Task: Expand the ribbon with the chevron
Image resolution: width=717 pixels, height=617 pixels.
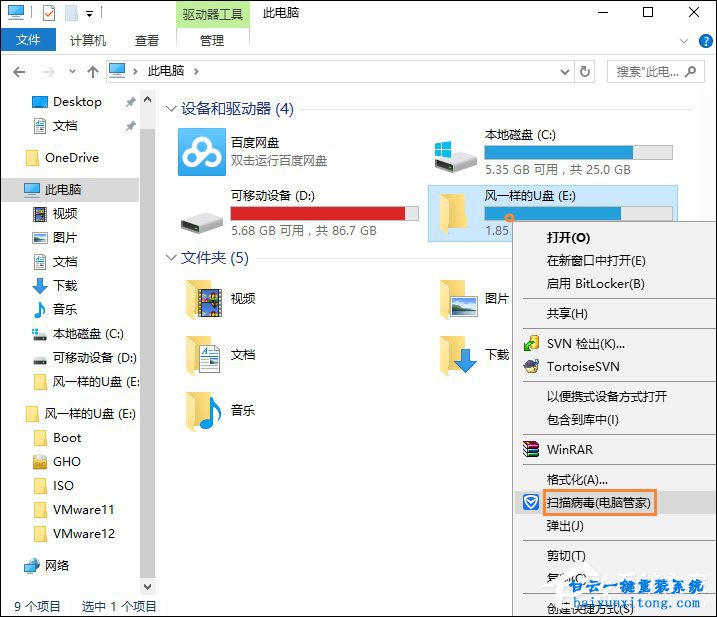Action: pos(684,41)
